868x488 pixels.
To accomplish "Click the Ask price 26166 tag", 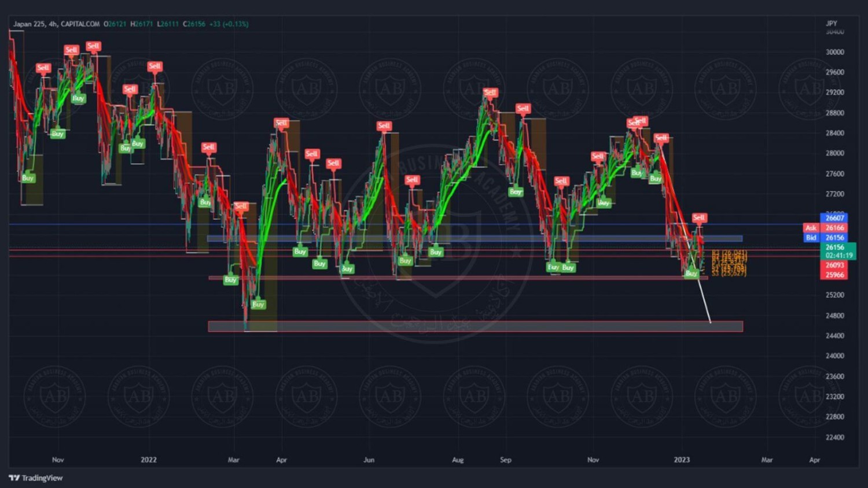I will [834, 228].
